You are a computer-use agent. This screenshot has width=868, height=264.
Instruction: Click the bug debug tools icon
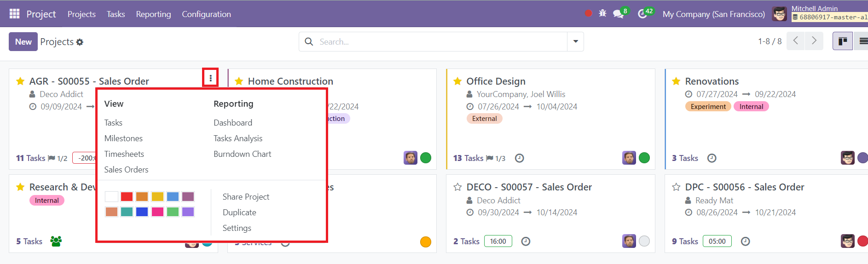click(x=602, y=14)
